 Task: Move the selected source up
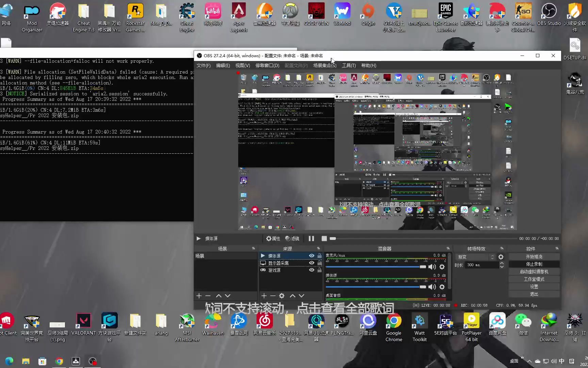click(293, 296)
